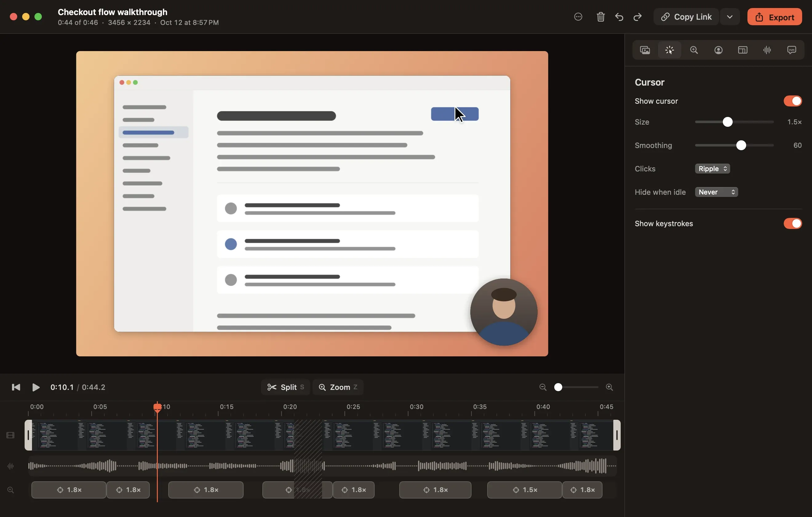Click the circular webcam overlay in preview
The image size is (812, 517).
click(x=504, y=312)
